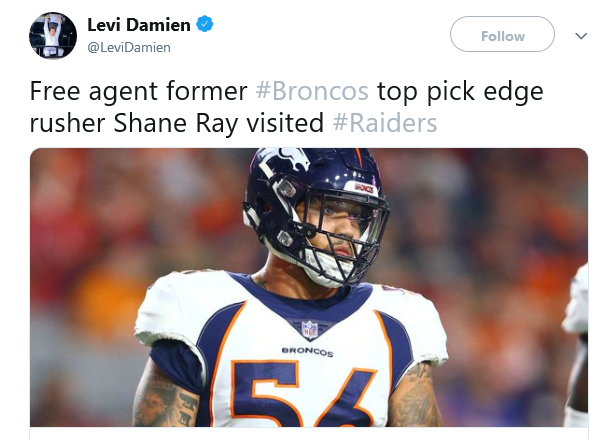This screenshot has width=614, height=440.
Task: Click the BRONCOS wordmark on jersey
Action: click(x=307, y=351)
